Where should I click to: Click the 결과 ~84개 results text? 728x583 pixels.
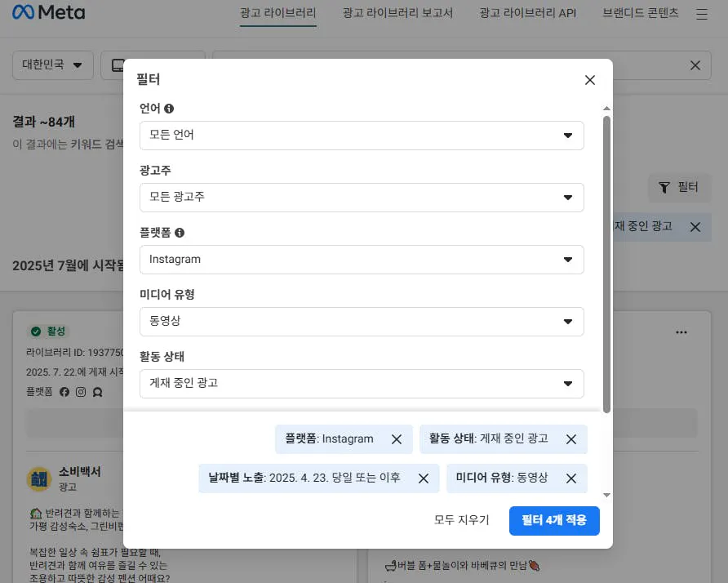pos(43,122)
